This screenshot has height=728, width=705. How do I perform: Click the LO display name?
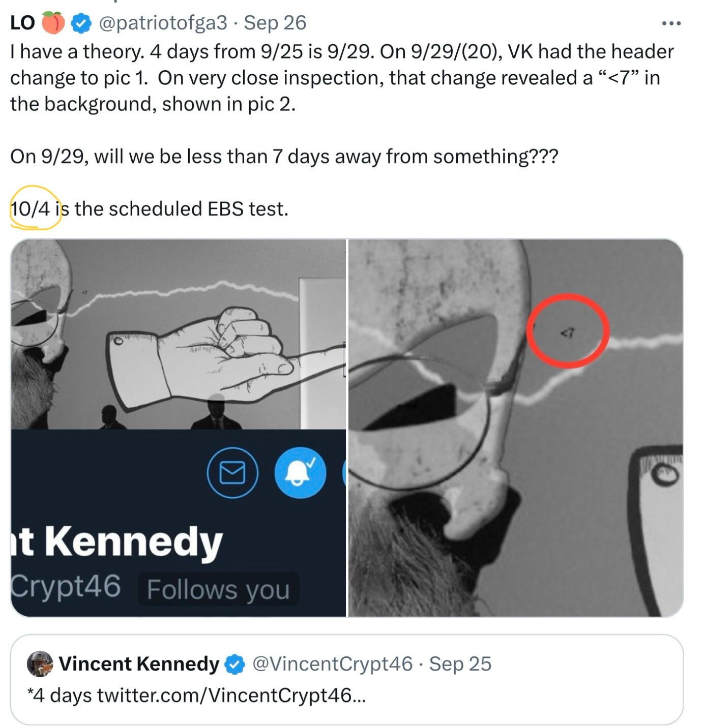[22, 23]
